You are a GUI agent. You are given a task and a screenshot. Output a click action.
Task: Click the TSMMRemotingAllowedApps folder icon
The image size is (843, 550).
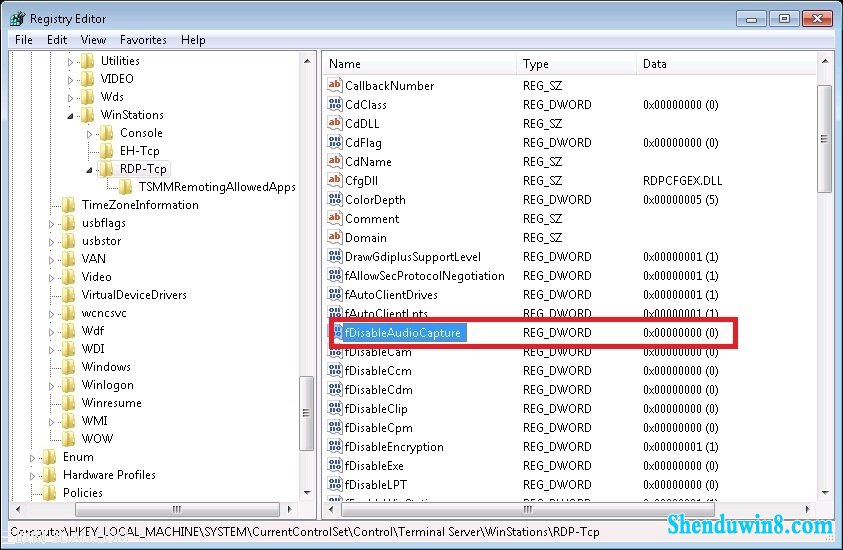pos(125,187)
